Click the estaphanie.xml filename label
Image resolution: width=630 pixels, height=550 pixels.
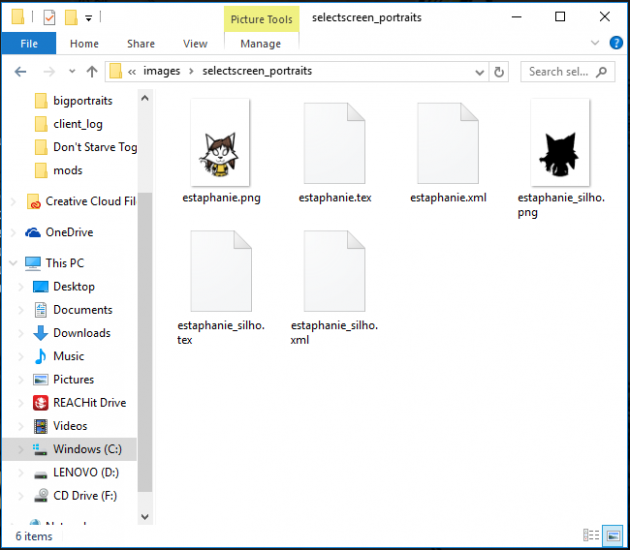[448, 198]
